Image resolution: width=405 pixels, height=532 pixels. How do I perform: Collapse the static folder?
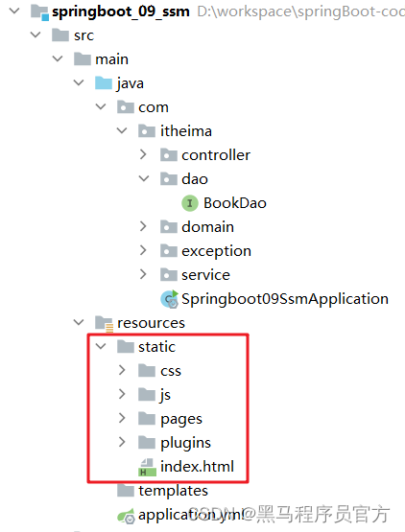click(x=101, y=346)
